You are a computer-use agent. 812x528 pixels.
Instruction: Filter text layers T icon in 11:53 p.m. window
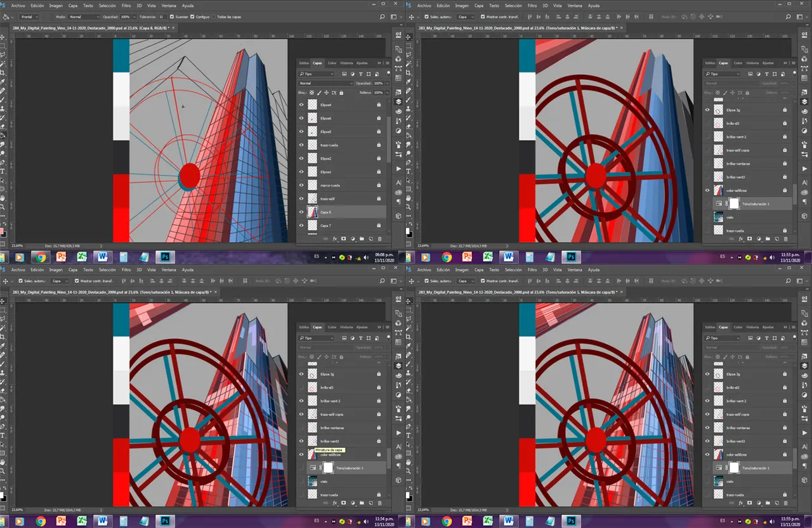[766, 74]
